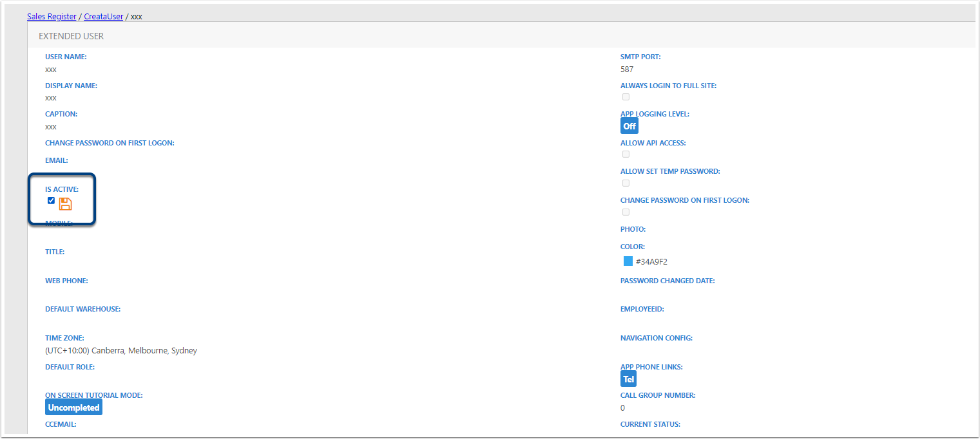This screenshot has height=439, width=980.
Task: Go to the CreataUser breadcrumb link
Action: pyautogui.click(x=104, y=17)
